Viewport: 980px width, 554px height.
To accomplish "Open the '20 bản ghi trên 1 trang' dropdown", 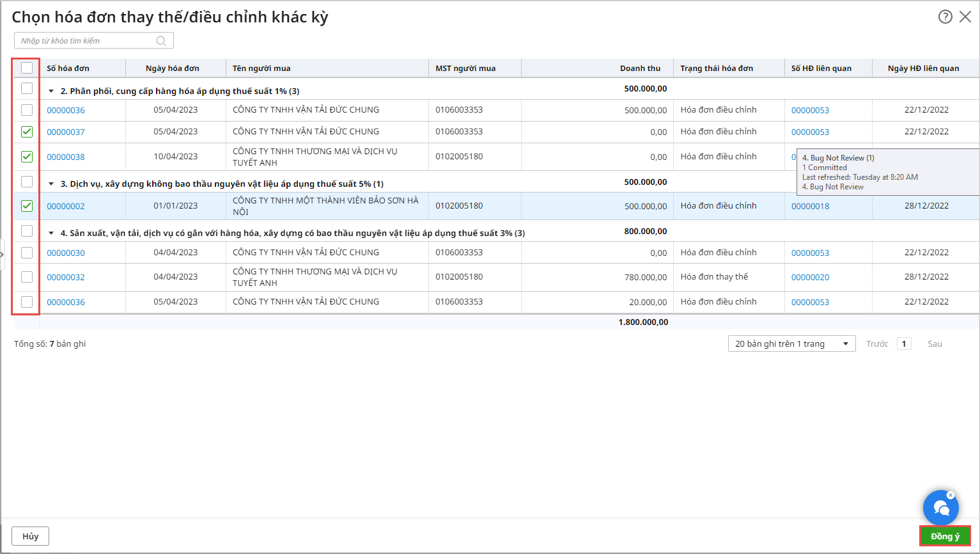I will point(791,344).
